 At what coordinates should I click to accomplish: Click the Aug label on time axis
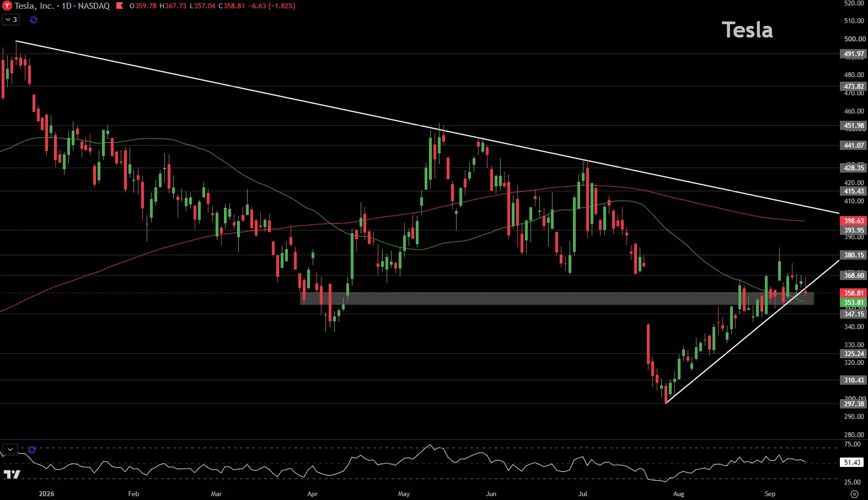(679, 494)
